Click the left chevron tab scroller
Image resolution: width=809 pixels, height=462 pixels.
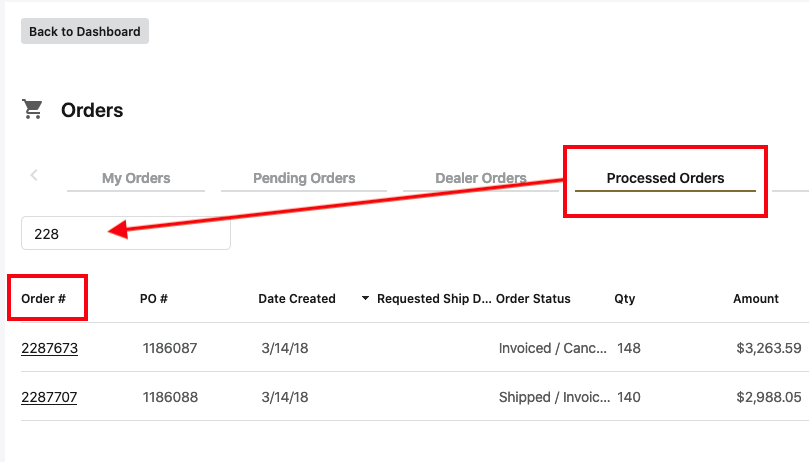click(34, 175)
